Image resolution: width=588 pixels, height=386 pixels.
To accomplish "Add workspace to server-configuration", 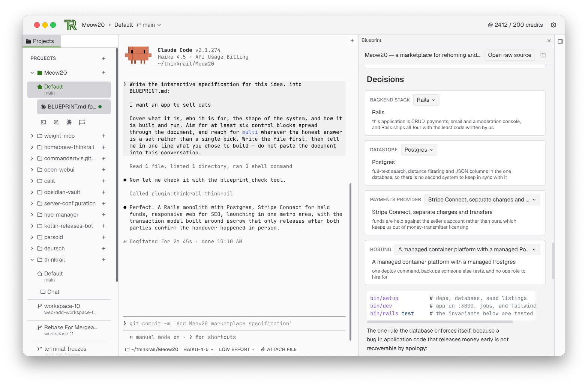I will coord(103,204).
